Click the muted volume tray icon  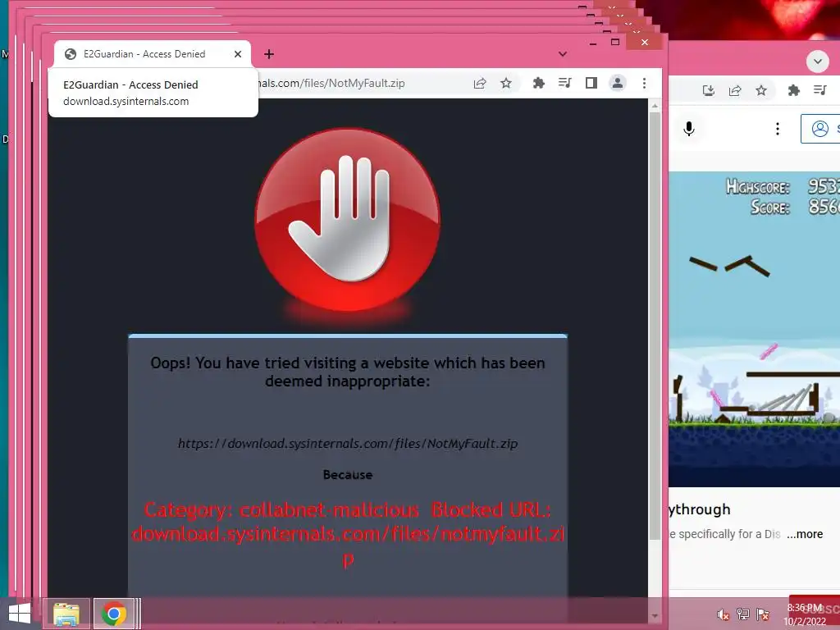[x=723, y=614]
